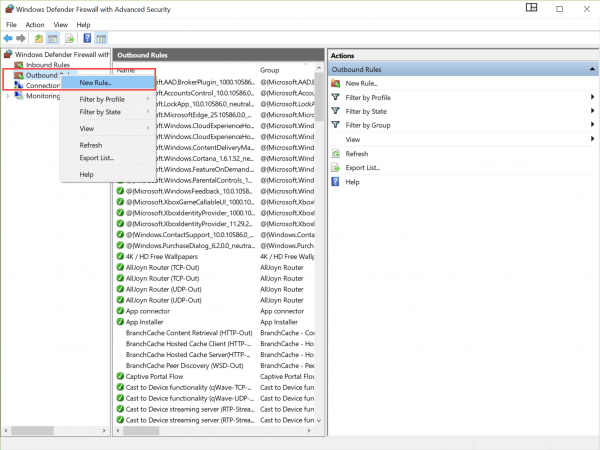Click green check icon of 4K / HD Free Wallpapers
Viewport: 600px width, 450px height.
[120, 256]
